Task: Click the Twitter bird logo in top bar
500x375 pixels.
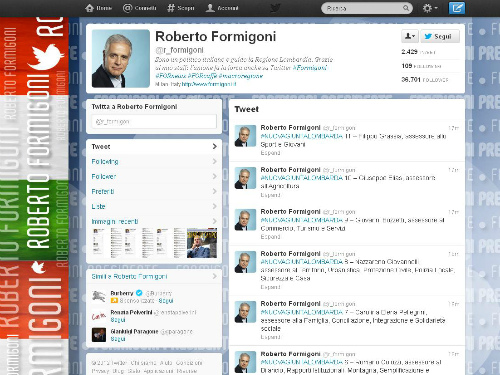Action: coord(275,8)
